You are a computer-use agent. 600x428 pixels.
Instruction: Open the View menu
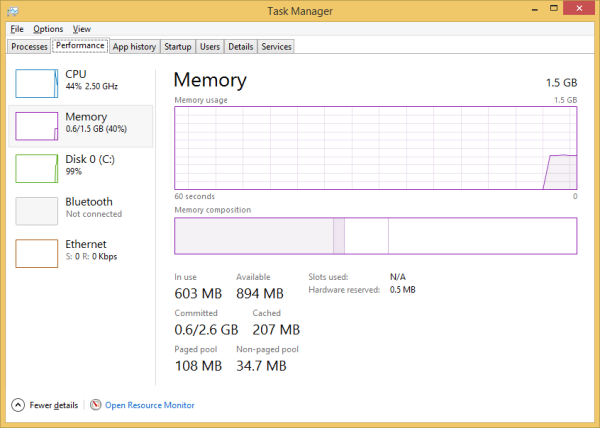tap(81, 29)
